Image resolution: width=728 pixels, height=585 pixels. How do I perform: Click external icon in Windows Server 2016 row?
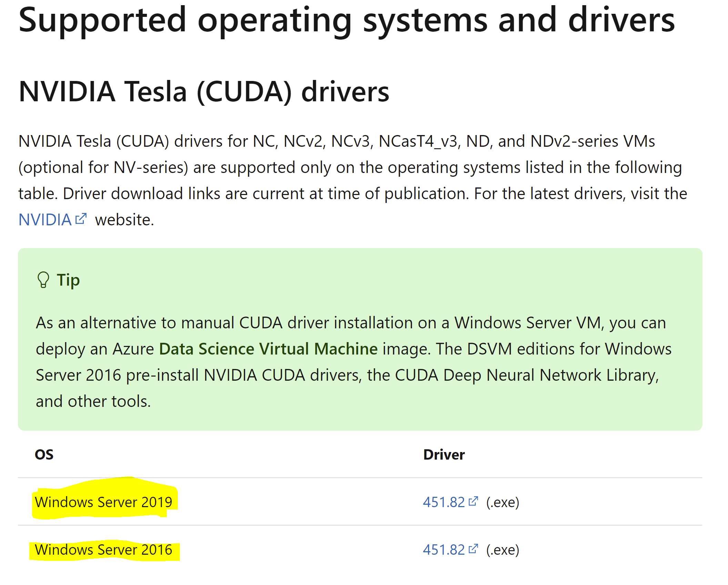(x=474, y=549)
